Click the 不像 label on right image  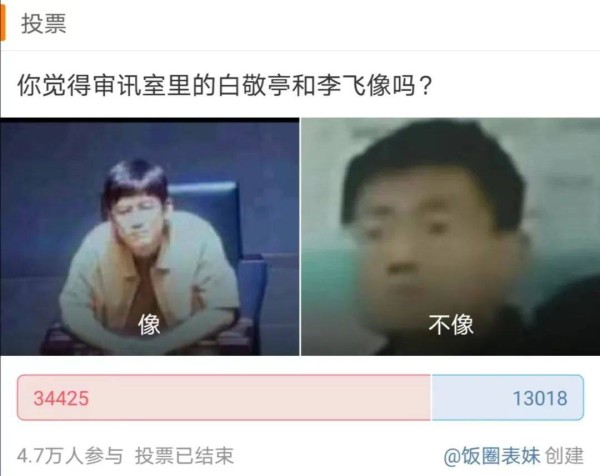click(451, 325)
